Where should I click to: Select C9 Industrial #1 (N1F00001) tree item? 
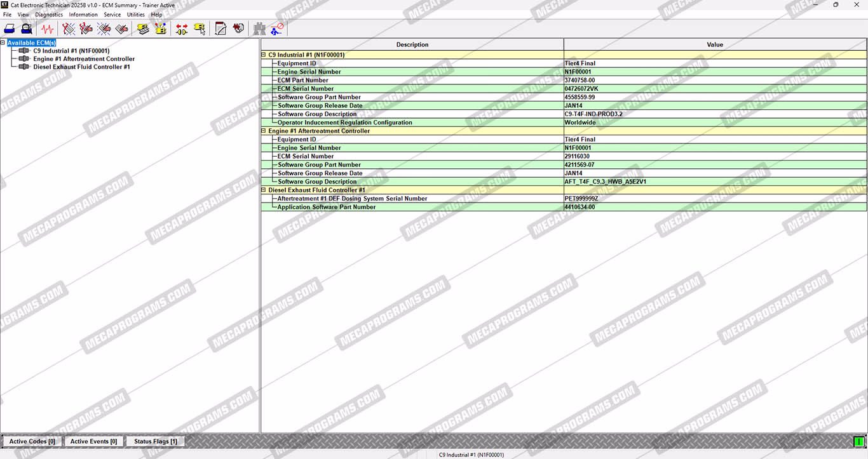(71, 51)
